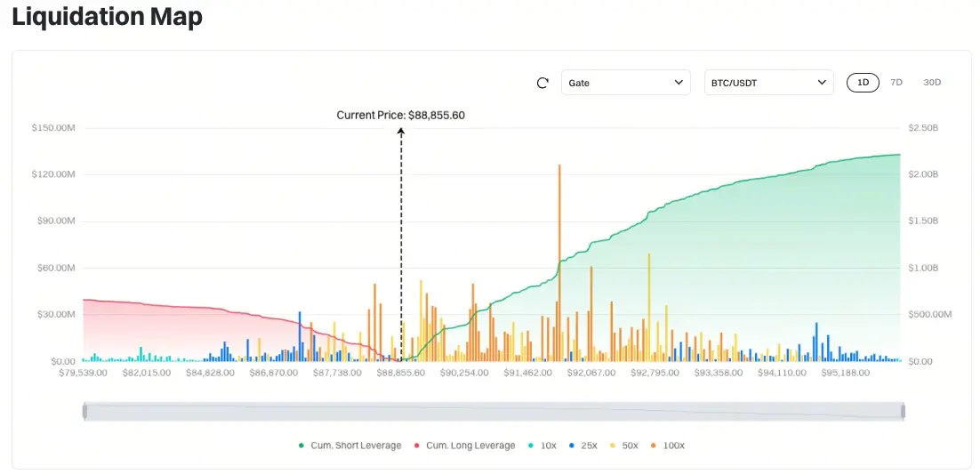Click the $84,828.00 x-axis label

tap(210, 374)
